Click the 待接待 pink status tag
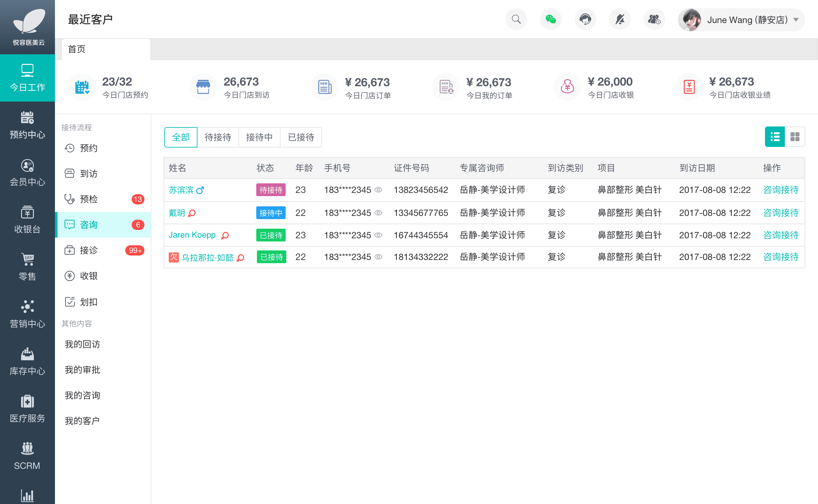 pos(270,190)
